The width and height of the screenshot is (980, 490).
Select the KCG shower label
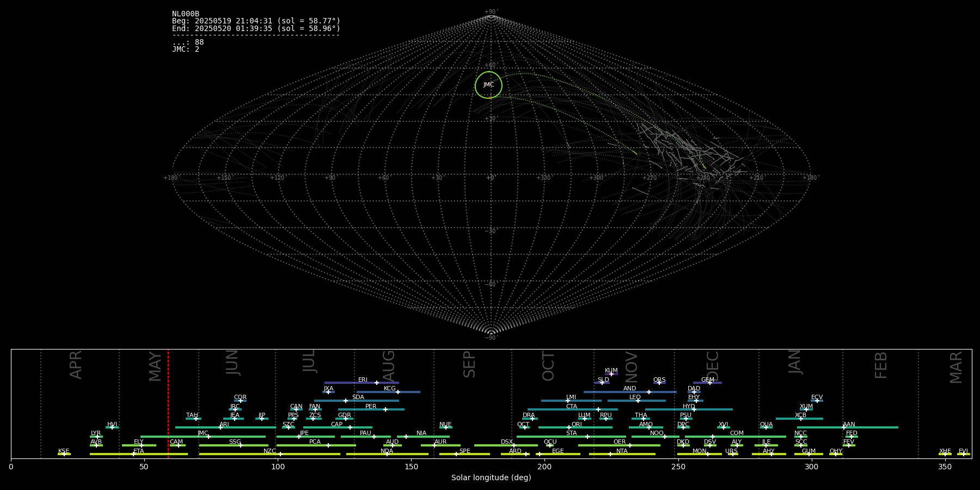(390, 389)
